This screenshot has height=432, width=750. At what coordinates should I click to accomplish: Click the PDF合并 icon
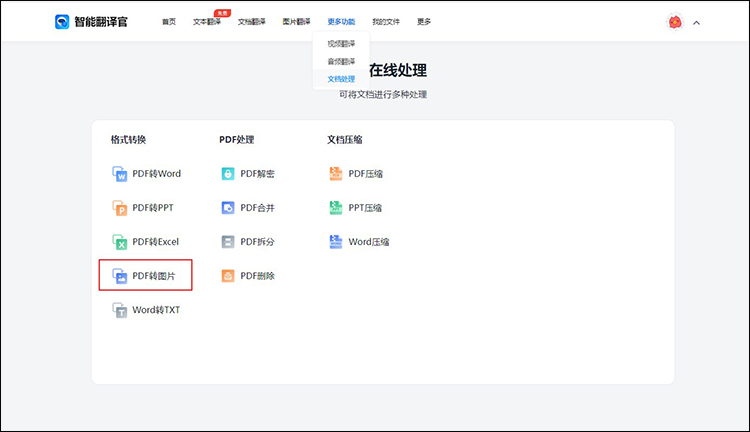(228, 208)
